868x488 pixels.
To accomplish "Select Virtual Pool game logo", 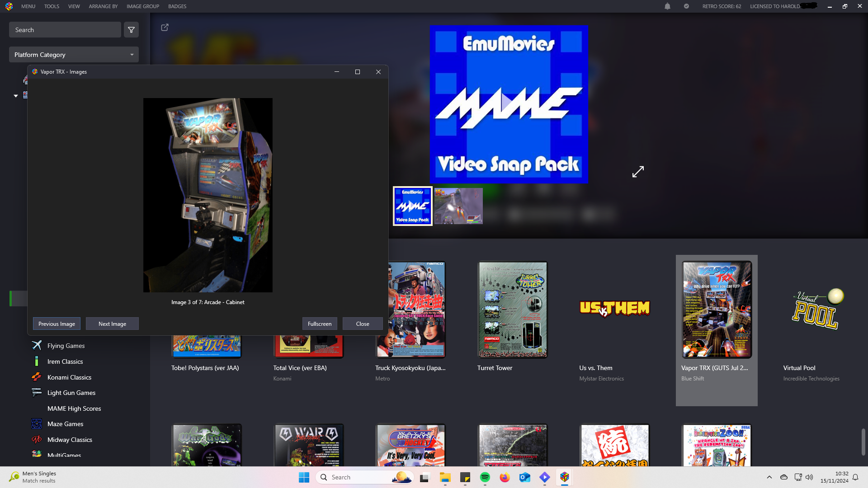I will point(818,309).
